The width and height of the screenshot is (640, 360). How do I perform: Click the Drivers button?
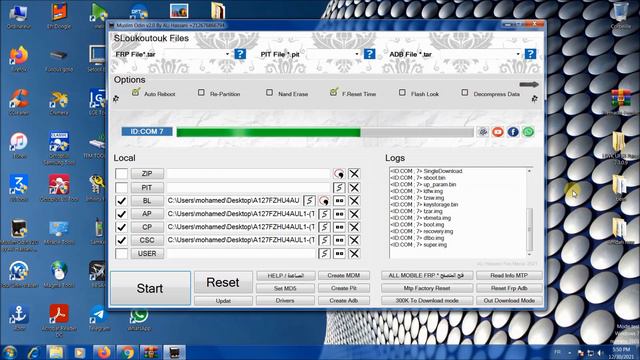tap(285, 300)
